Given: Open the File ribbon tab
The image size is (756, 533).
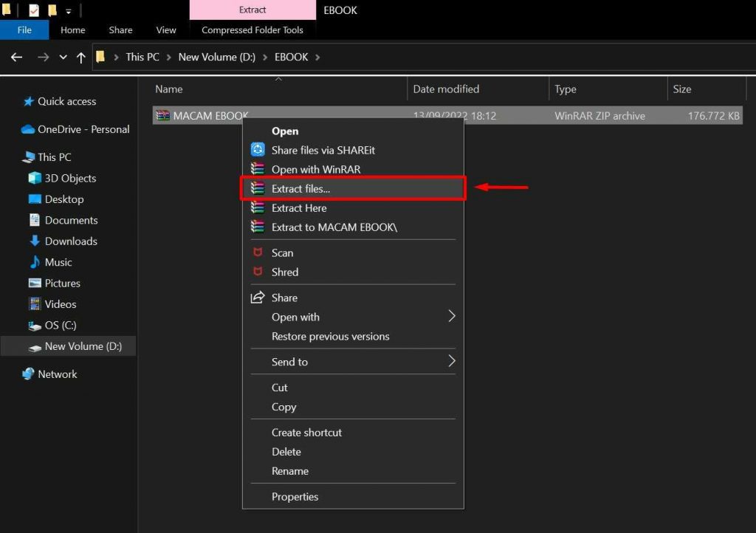Looking at the screenshot, I should pos(24,30).
